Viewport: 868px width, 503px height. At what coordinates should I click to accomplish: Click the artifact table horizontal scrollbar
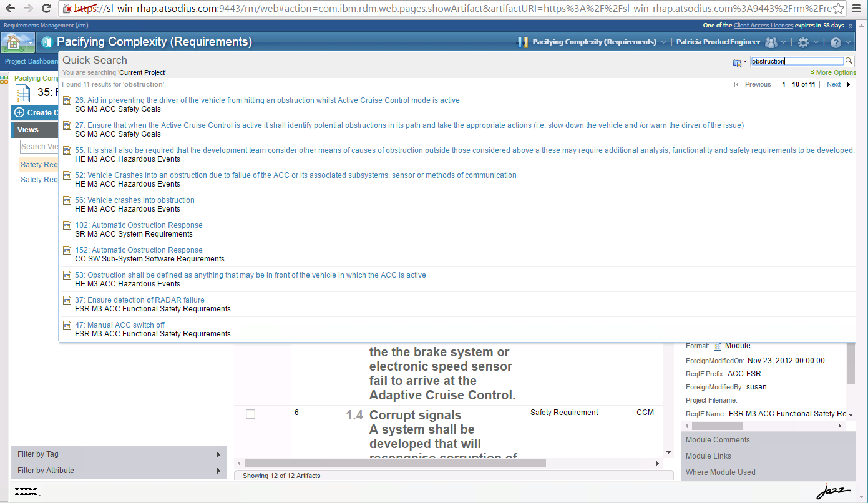point(395,464)
